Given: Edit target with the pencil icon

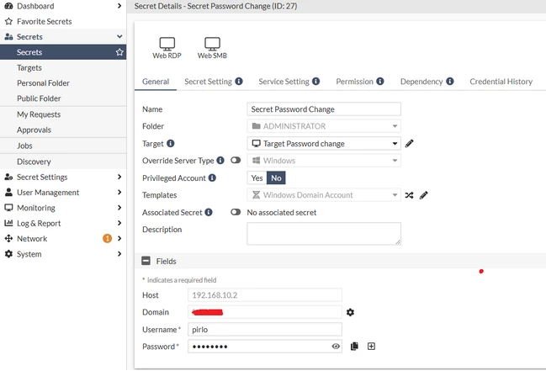Looking at the screenshot, I should click(410, 144).
